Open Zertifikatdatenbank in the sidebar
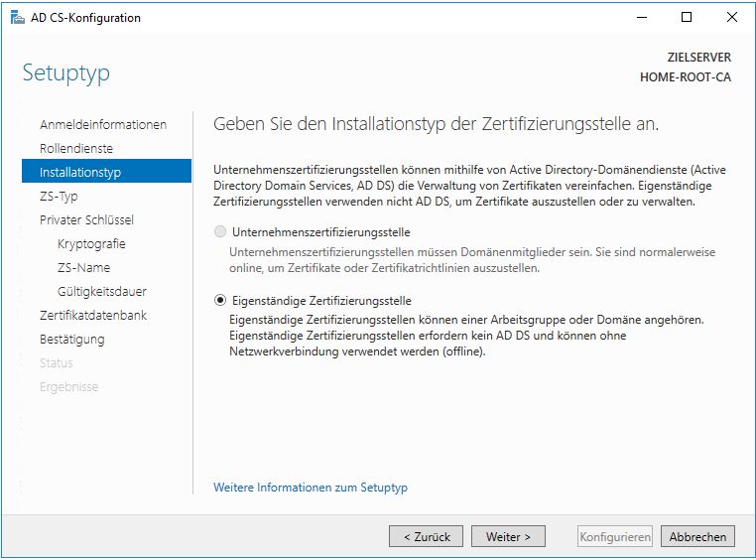The height and width of the screenshot is (560, 756). (93, 316)
